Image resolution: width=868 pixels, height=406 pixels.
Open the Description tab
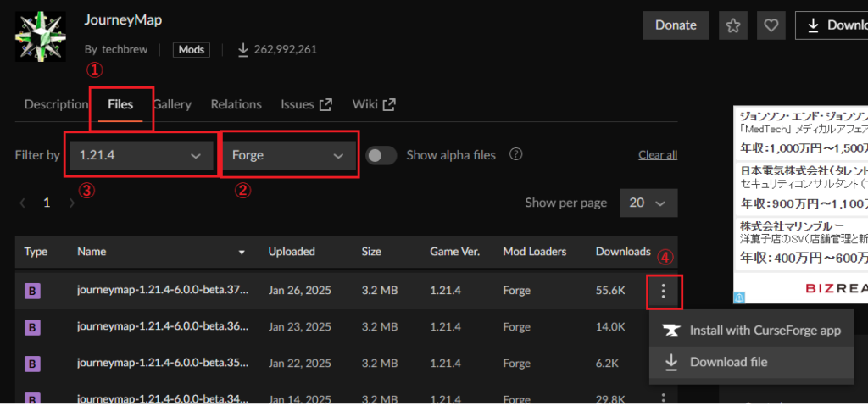(x=56, y=104)
